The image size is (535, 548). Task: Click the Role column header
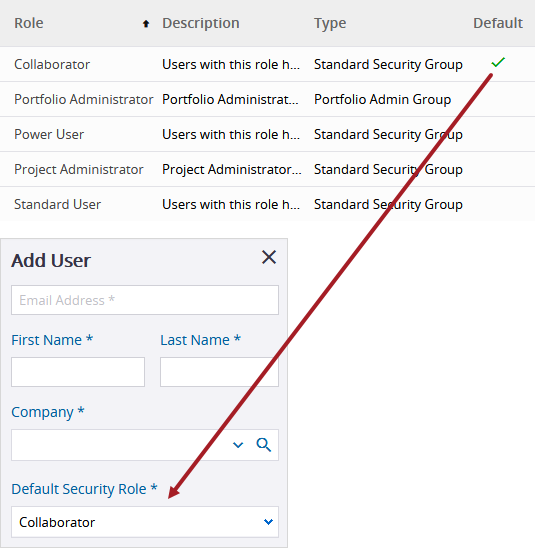point(29,23)
